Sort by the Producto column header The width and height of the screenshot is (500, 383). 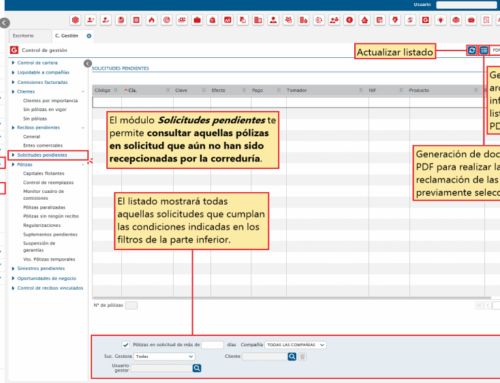click(x=419, y=90)
